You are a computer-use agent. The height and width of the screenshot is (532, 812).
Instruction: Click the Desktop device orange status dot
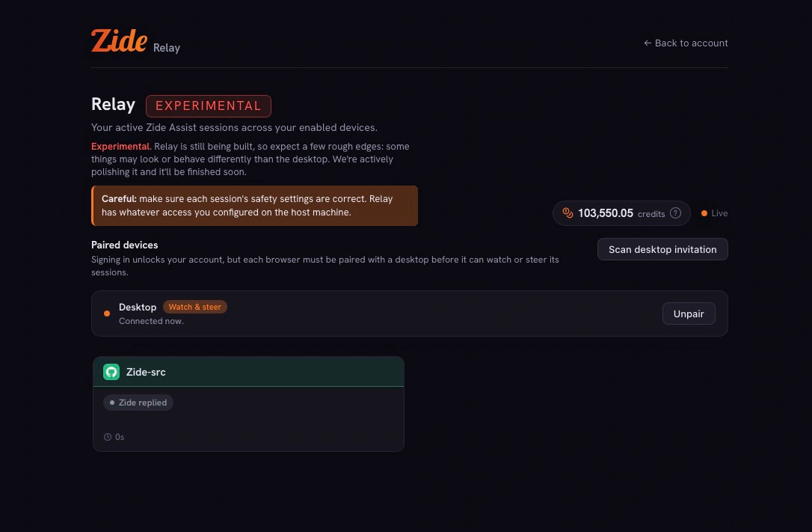click(x=107, y=314)
